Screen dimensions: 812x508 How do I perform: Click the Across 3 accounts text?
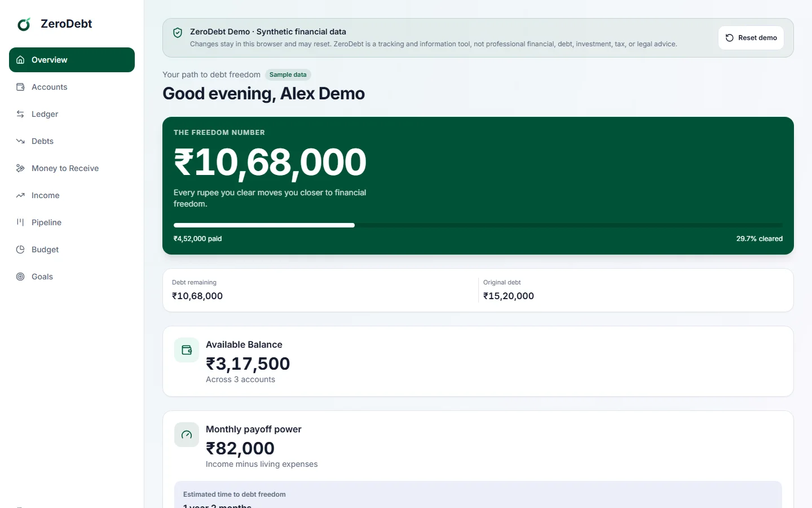(x=241, y=379)
